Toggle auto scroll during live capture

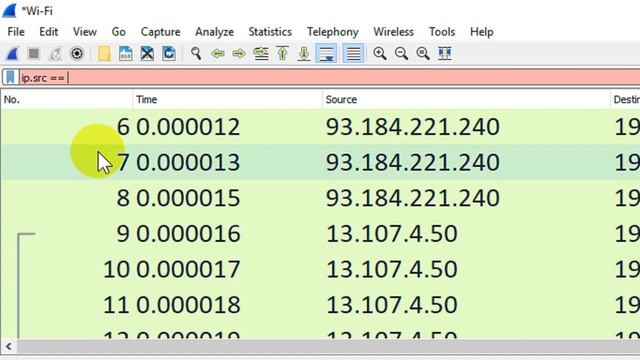tap(326, 53)
